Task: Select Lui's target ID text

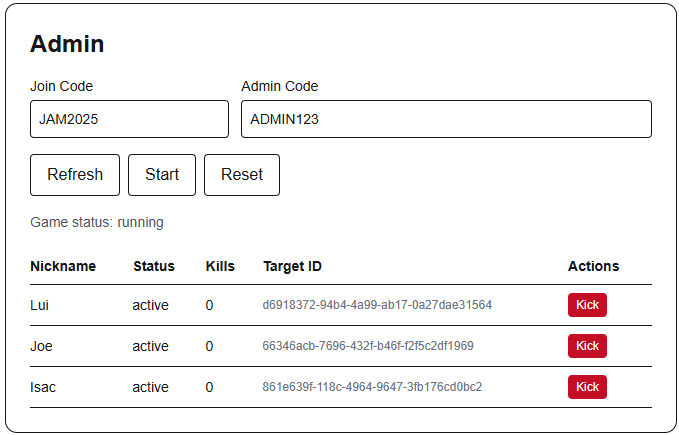Action: point(377,305)
